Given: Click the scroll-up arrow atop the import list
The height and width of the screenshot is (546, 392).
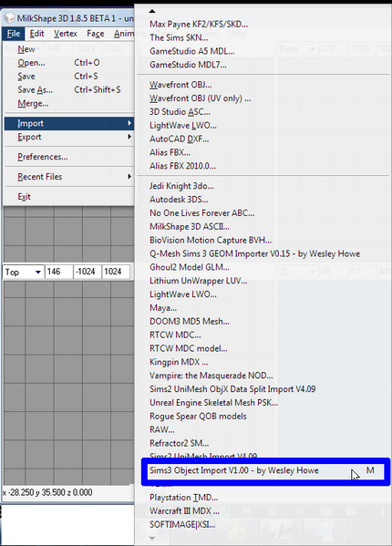Looking at the screenshot, I should [x=152, y=11].
